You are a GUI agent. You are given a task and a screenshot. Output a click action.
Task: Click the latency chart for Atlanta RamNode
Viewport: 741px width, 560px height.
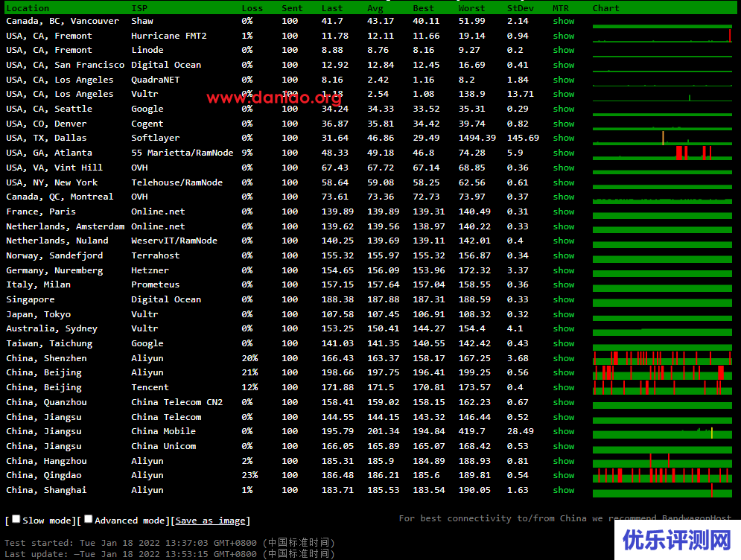pos(662,153)
